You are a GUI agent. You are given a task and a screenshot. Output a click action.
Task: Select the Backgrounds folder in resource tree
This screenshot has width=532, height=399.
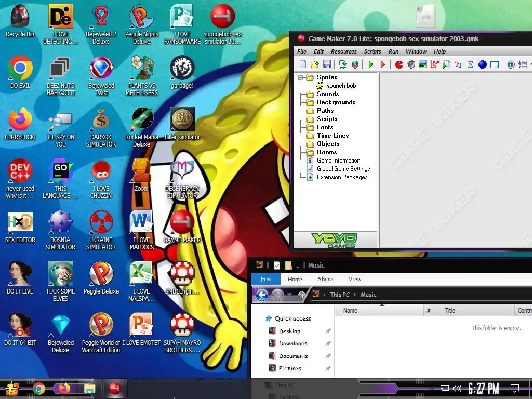[336, 102]
